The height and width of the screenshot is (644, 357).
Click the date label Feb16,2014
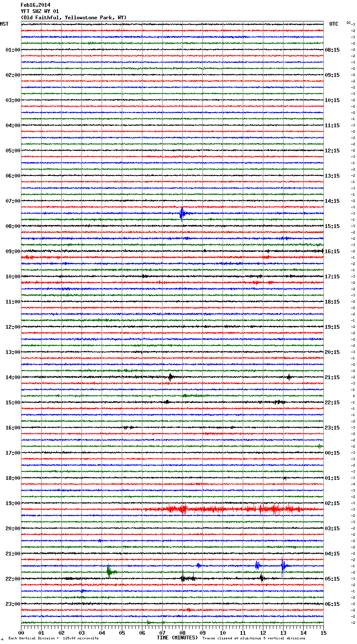point(35,5)
